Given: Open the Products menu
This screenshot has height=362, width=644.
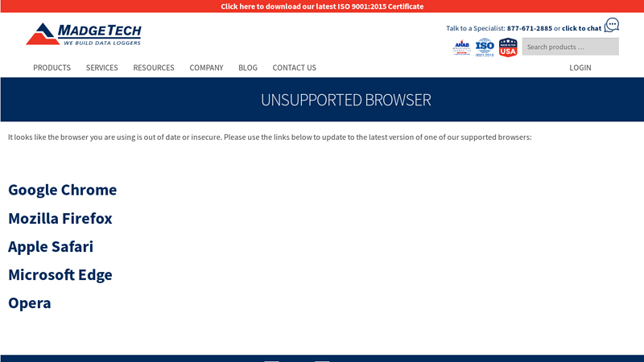Looking at the screenshot, I should 52,68.
